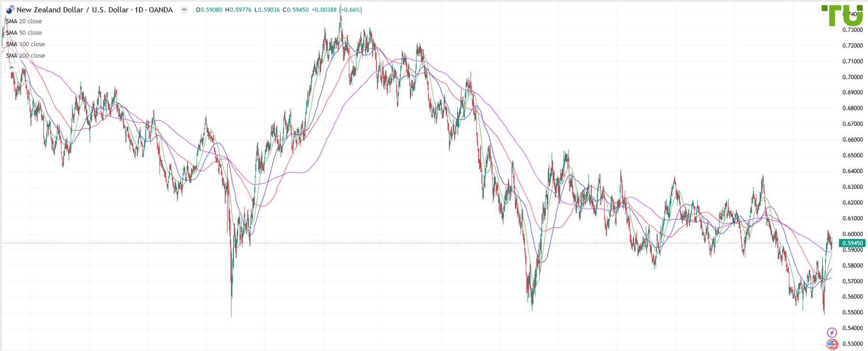This screenshot has height=351, width=868.
Task: Click the 0.60000 price scale label
Action: [853, 234]
